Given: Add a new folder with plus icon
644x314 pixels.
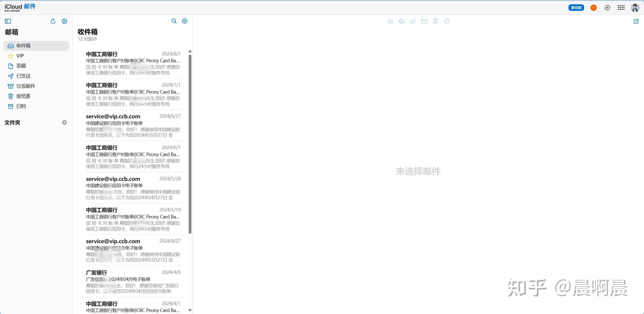Looking at the screenshot, I should [64, 122].
